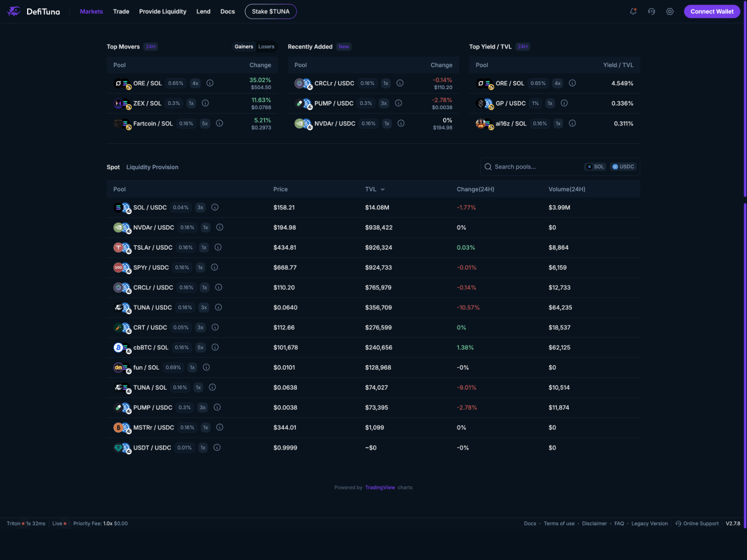Image resolution: width=747 pixels, height=560 pixels.
Task: Click info icon for ZEX / SOL
Action: [x=205, y=103]
